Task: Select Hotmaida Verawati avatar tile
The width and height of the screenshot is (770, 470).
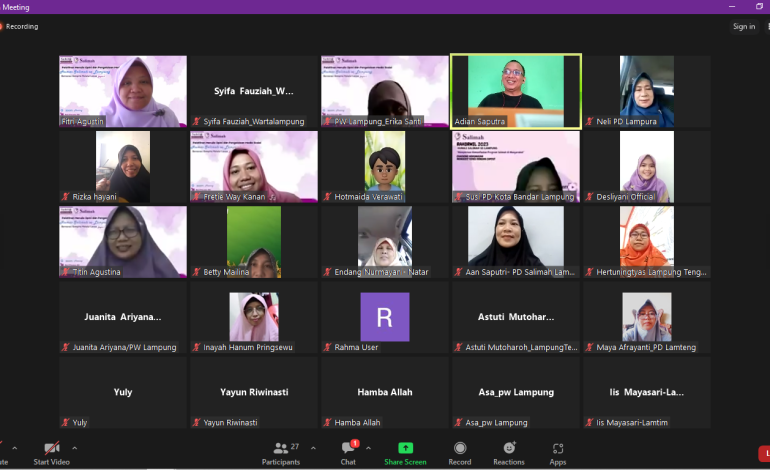Action: (x=385, y=166)
